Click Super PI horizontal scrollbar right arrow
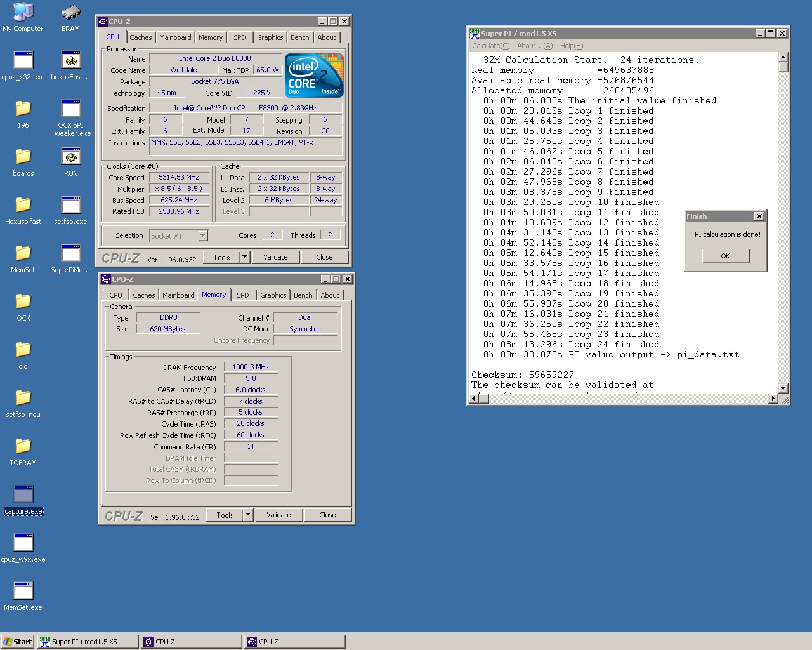This screenshot has height=650, width=812. 773,398
